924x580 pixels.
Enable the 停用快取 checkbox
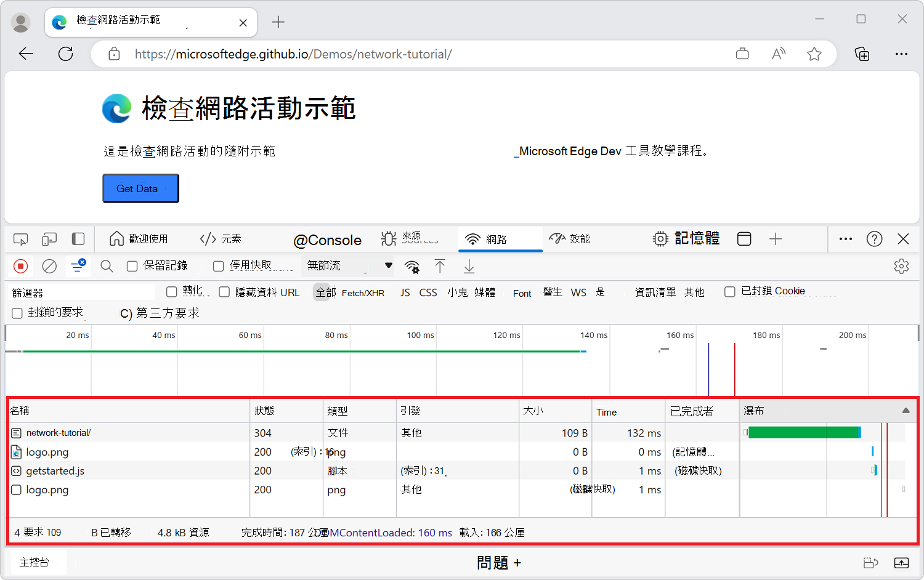point(218,265)
